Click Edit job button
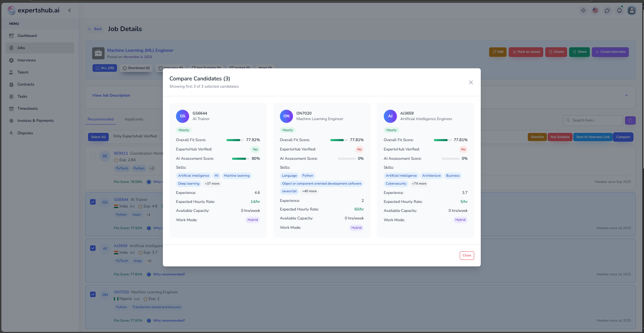This screenshot has width=644, height=333. point(498,52)
